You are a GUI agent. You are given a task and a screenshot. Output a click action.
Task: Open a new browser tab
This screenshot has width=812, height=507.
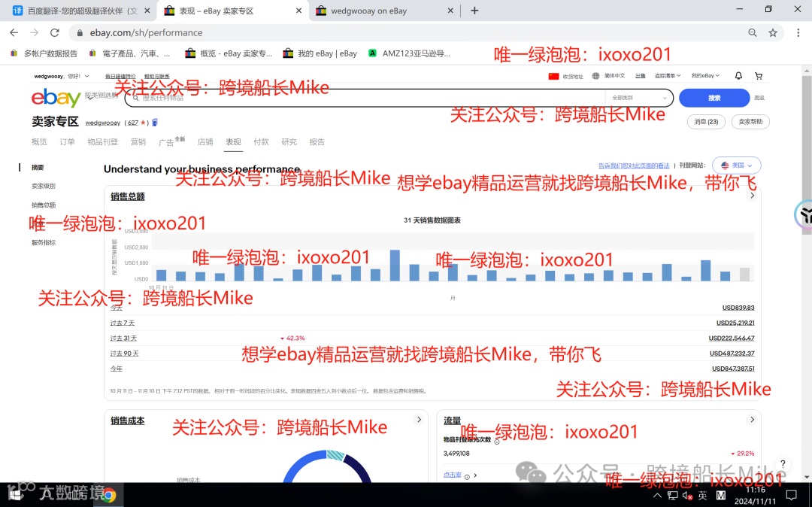pos(474,11)
